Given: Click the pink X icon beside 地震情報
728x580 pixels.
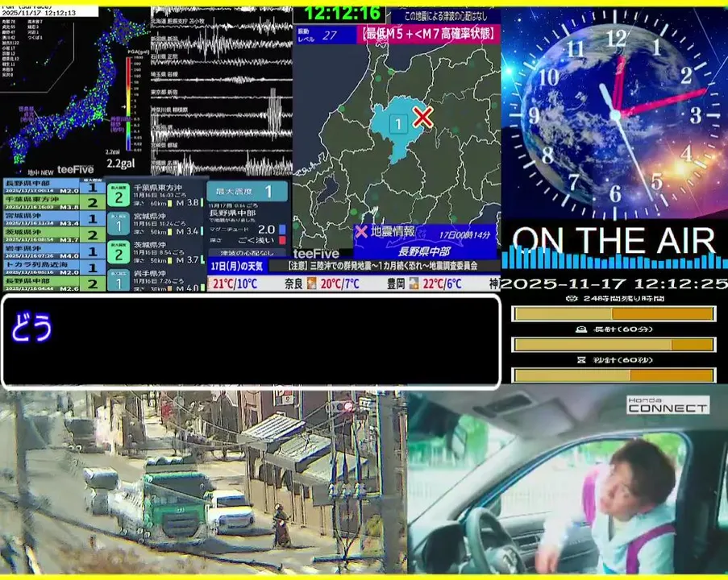Looking at the screenshot, I should coord(361,231).
